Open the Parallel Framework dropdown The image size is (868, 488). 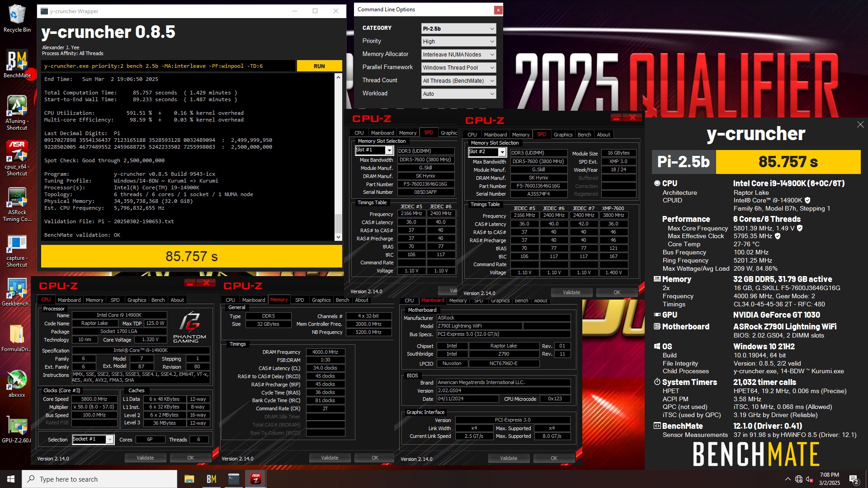click(x=458, y=67)
